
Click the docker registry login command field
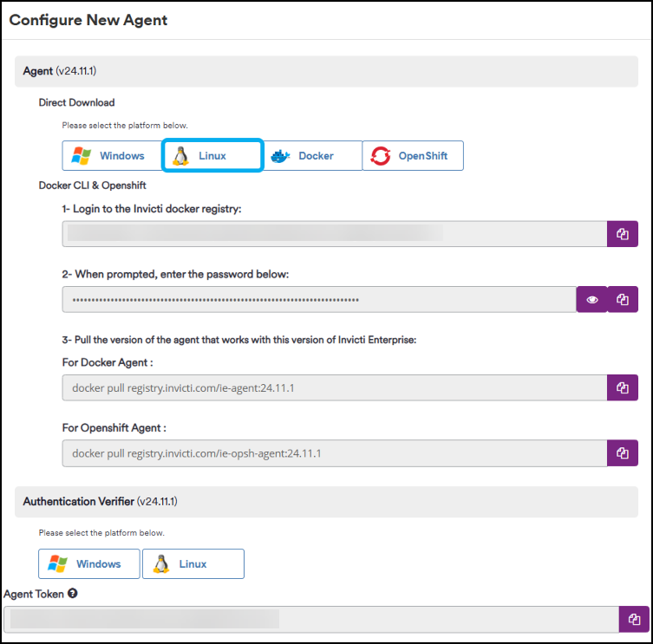point(335,234)
